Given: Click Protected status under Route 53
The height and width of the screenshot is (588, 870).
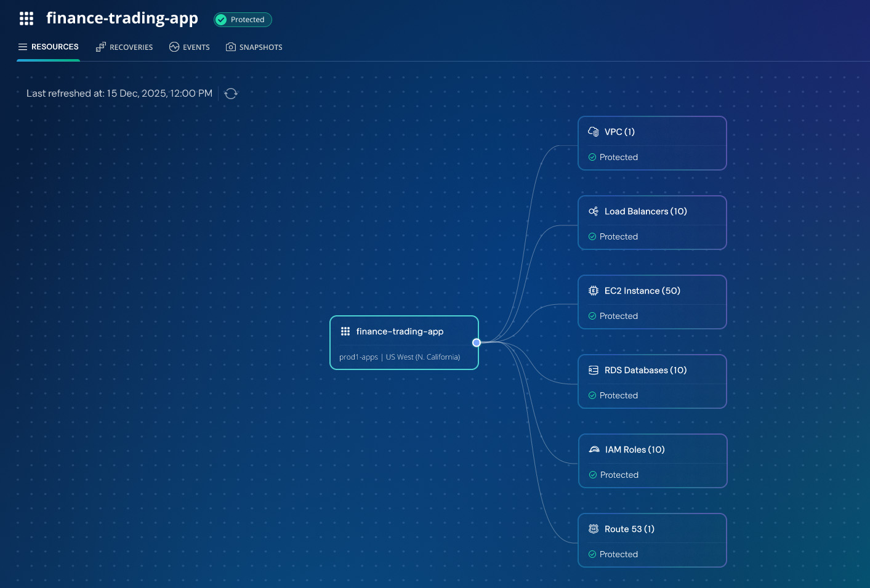Looking at the screenshot, I should click(619, 554).
